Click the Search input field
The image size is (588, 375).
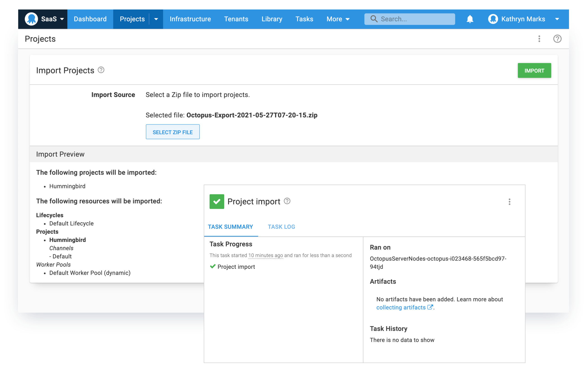pyautogui.click(x=409, y=19)
